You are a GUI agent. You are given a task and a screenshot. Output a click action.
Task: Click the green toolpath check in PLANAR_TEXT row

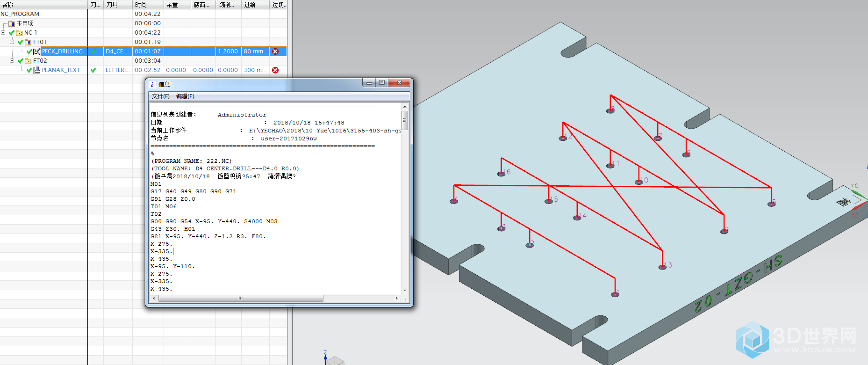(x=93, y=70)
